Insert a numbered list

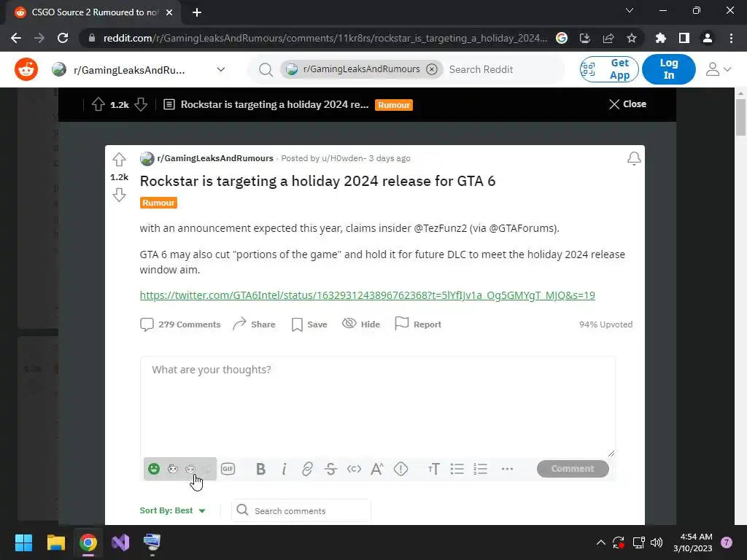coord(480,469)
